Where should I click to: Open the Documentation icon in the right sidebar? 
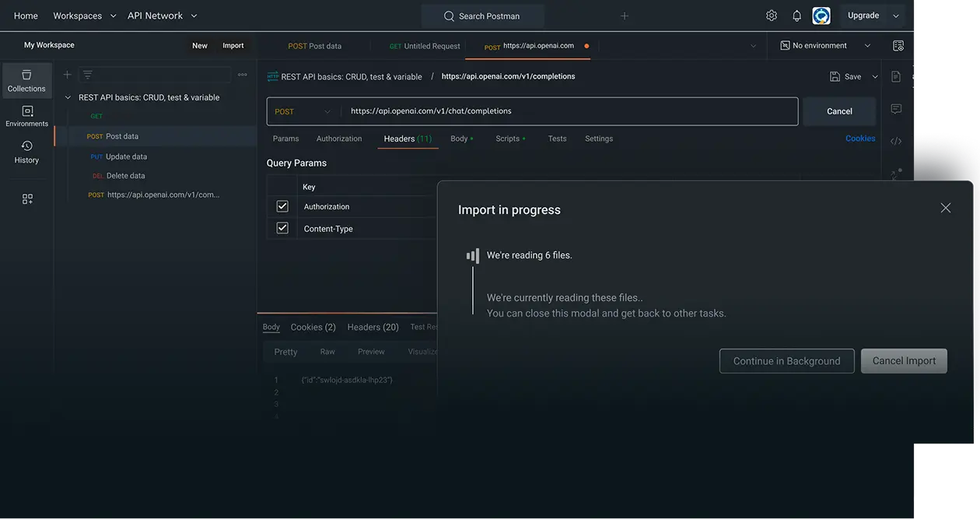[x=896, y=76]
